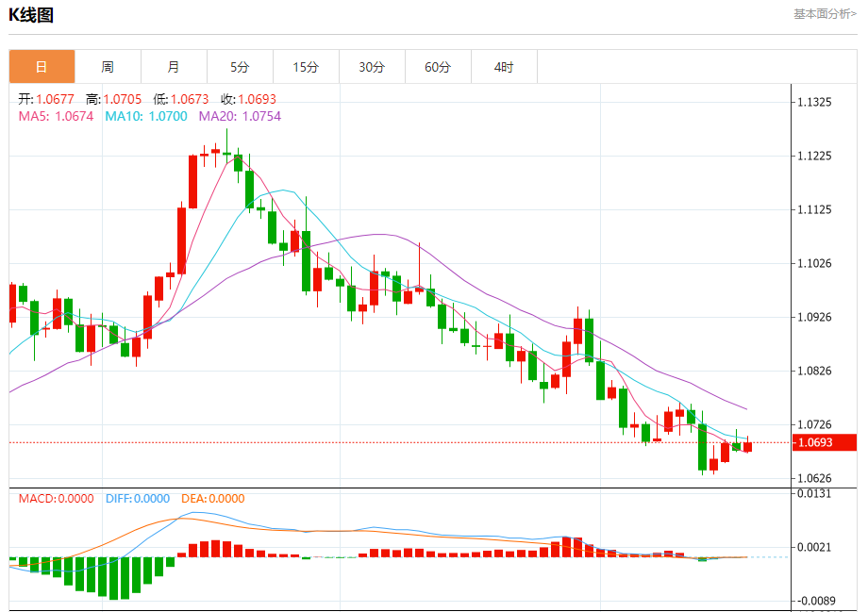
Task: Click the low price 1.0673 value
Action: tap(190, 99)
